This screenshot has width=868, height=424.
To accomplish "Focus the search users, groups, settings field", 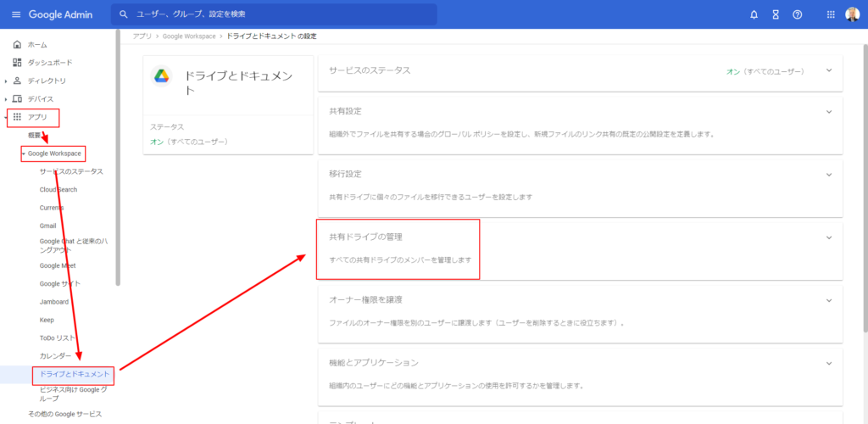I will click(274, 14).
